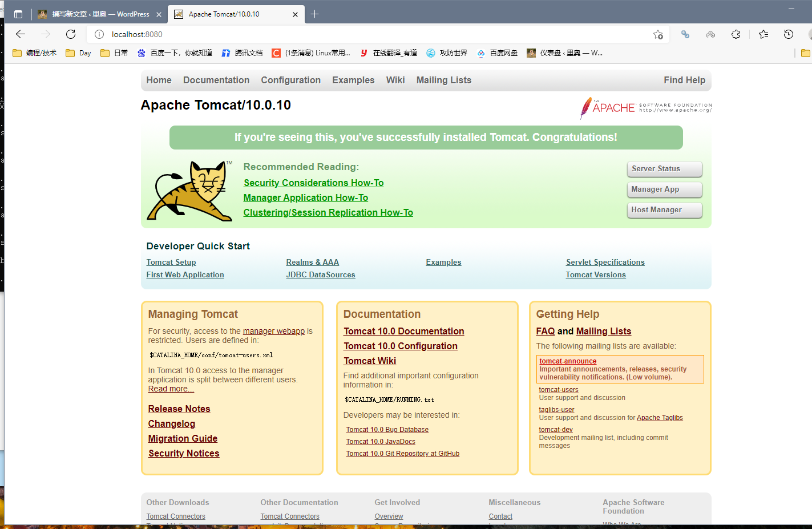Viewport: 812px width, 529px height.
Task: Open the Host Manager button
Action: [665, 210]
